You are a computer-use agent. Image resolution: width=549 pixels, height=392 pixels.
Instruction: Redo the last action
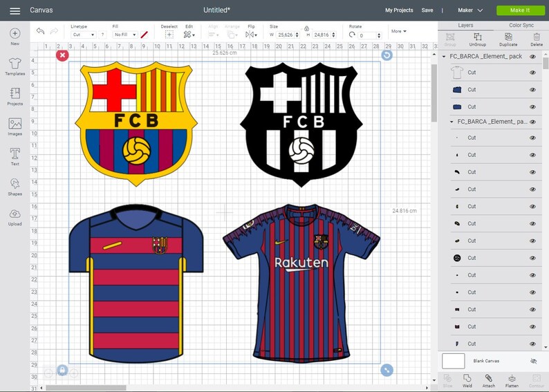tap(54, 31)
